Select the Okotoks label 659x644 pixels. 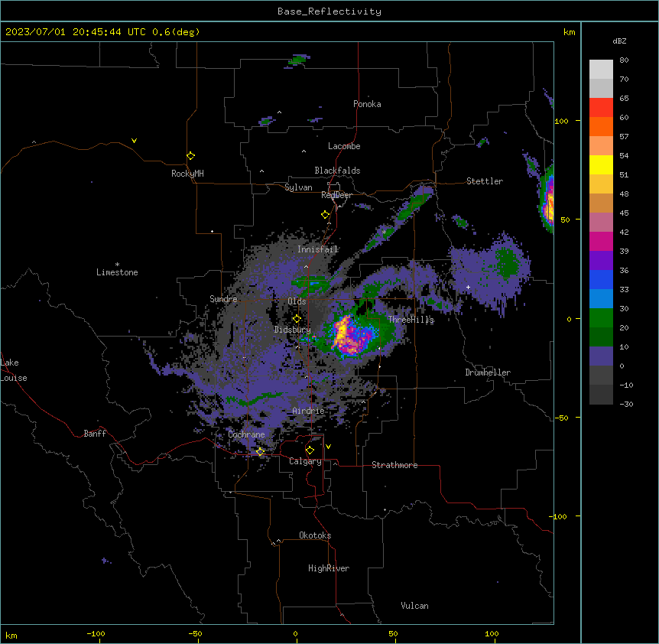tap(315, 535)
